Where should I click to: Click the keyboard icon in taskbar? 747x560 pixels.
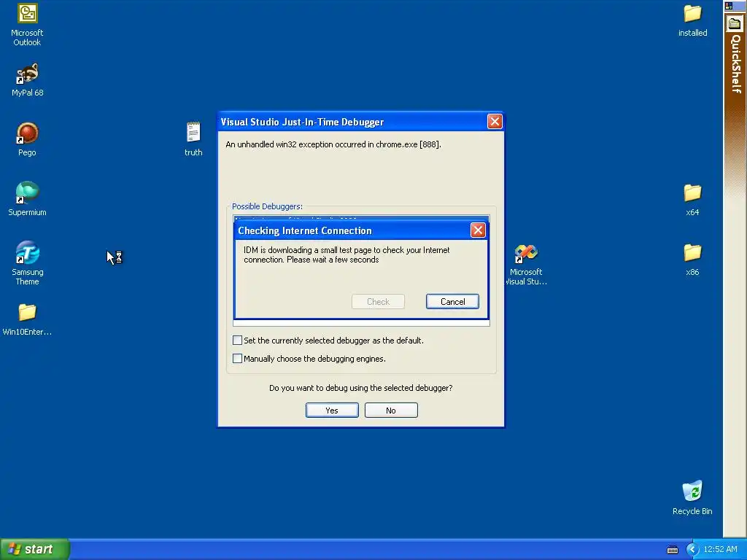672,550
